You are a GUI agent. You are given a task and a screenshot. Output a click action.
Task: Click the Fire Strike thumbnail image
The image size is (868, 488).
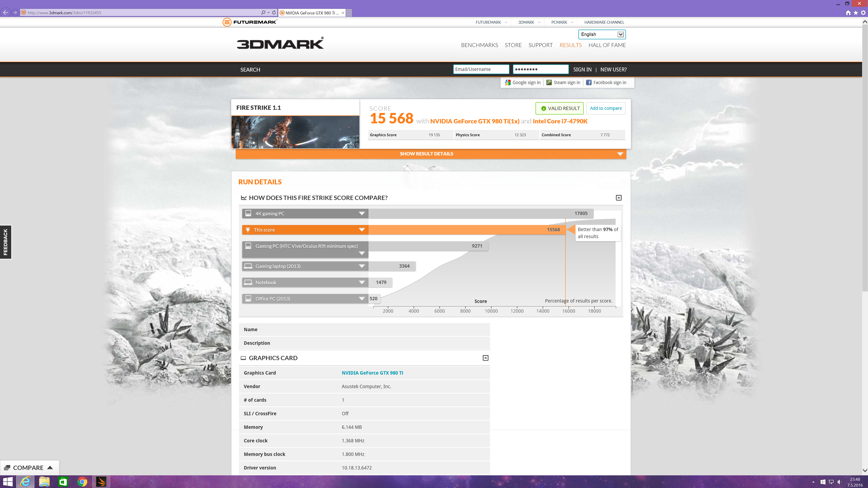[x=295, y=132]
